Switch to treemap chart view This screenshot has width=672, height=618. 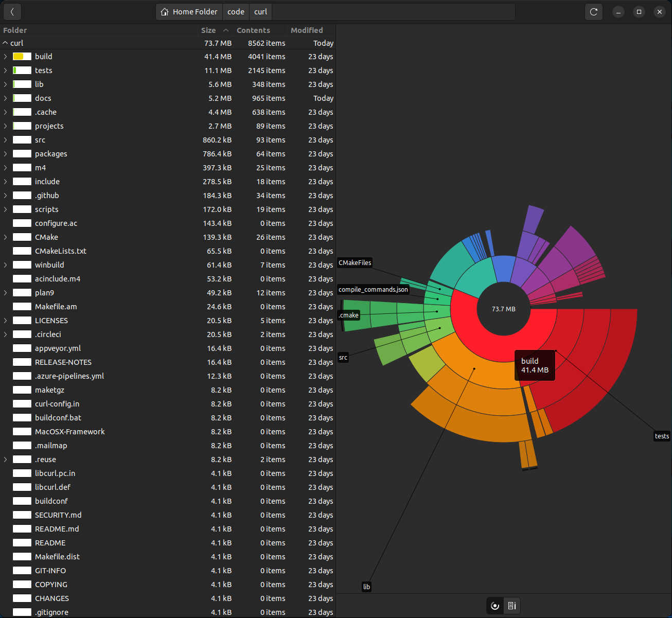(512, 606)
